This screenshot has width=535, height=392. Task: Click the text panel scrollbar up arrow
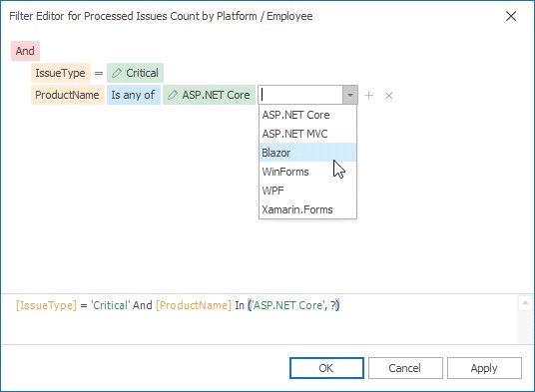525,302
